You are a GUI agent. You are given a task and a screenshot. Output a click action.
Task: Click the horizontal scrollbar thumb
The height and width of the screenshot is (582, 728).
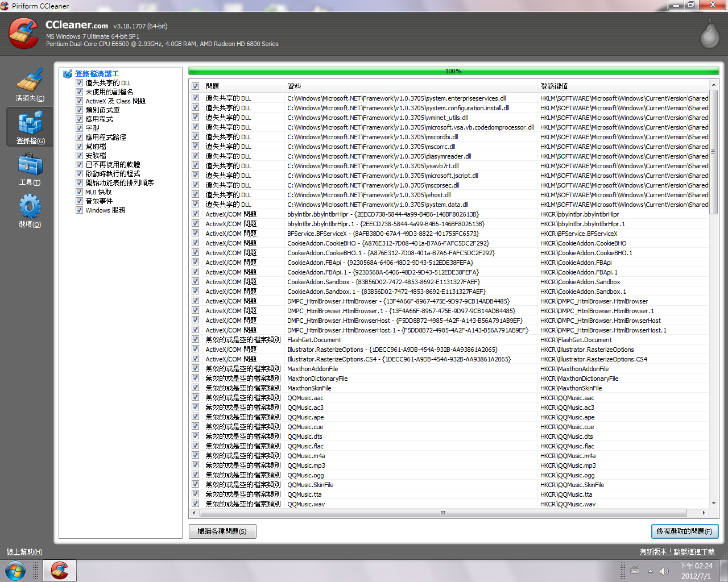(443, 513)
